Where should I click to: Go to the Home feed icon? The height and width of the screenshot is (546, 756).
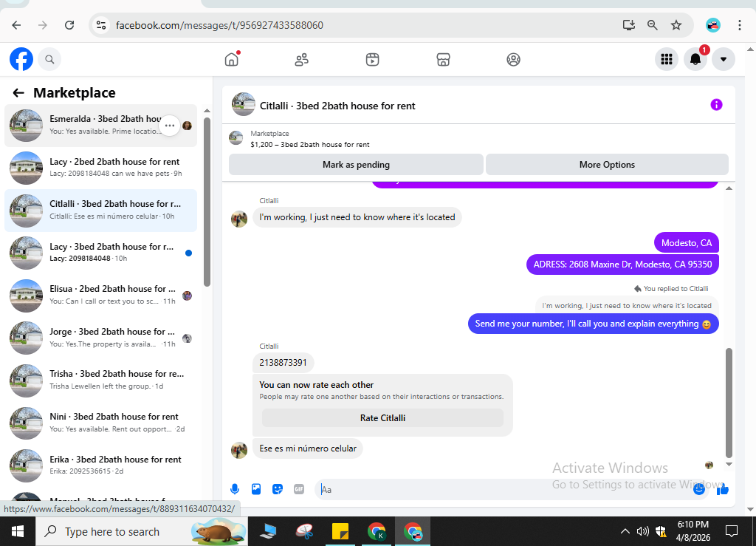pos(232,59)
